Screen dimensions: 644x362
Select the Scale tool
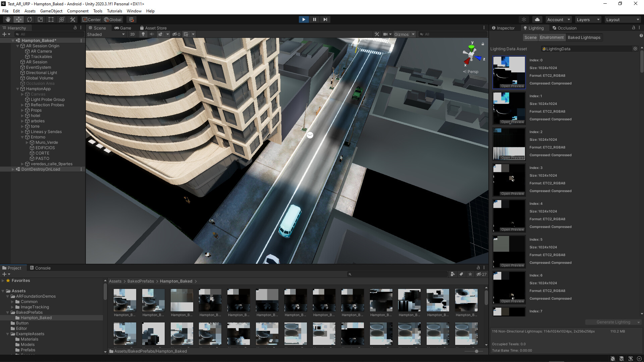tap(40, 19)
